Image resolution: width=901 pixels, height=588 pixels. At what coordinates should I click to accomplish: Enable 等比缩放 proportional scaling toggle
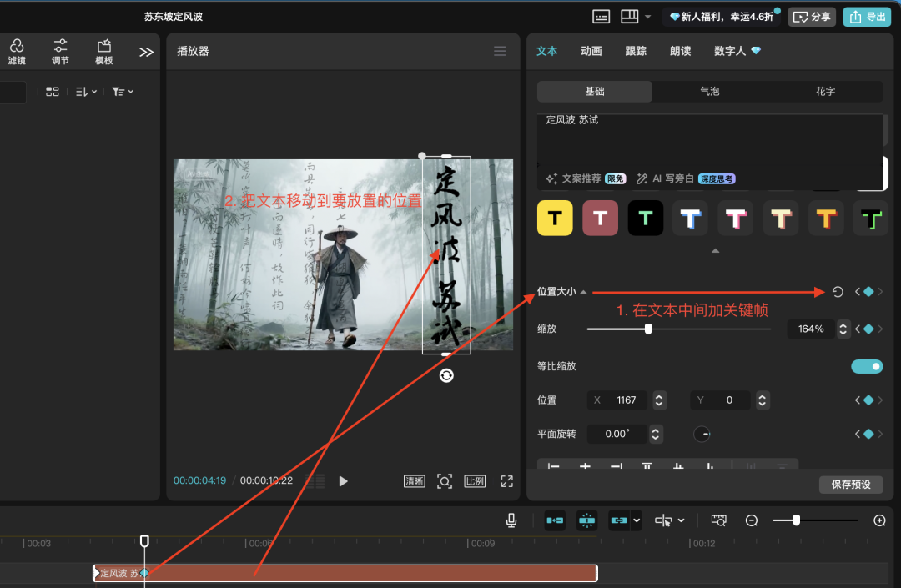click(x=867, y=366)
